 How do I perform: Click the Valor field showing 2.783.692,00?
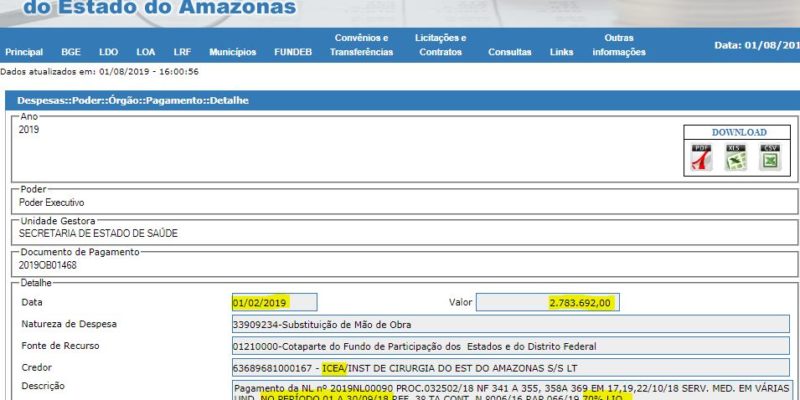pos(548,302)
